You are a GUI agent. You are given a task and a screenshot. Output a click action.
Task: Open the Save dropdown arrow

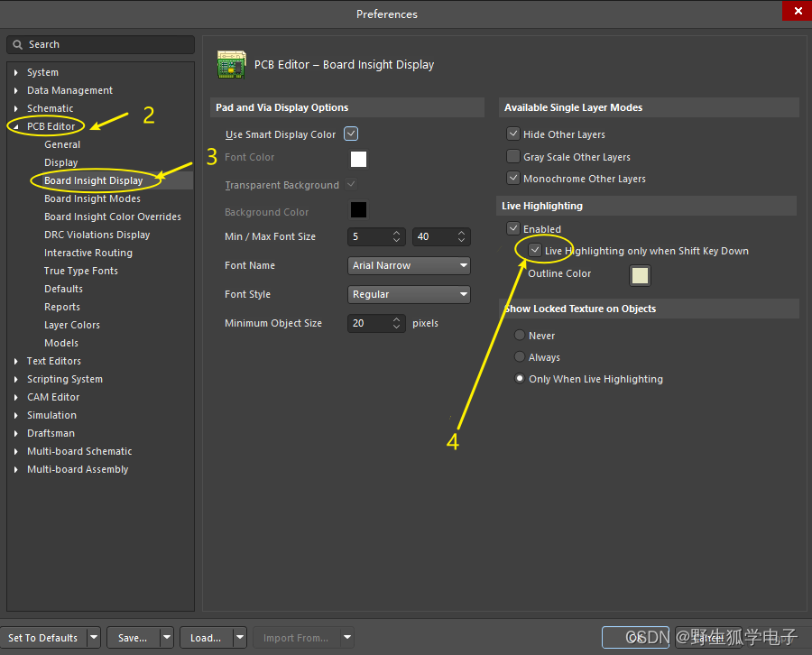pyautogui.click(x=167, y=637)
